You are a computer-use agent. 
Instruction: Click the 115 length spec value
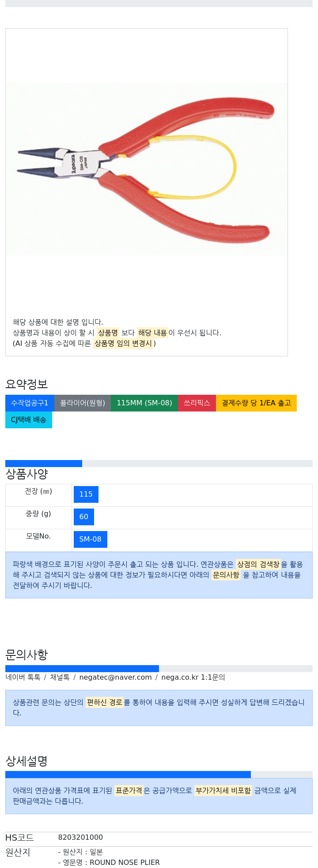coord(86,494)
